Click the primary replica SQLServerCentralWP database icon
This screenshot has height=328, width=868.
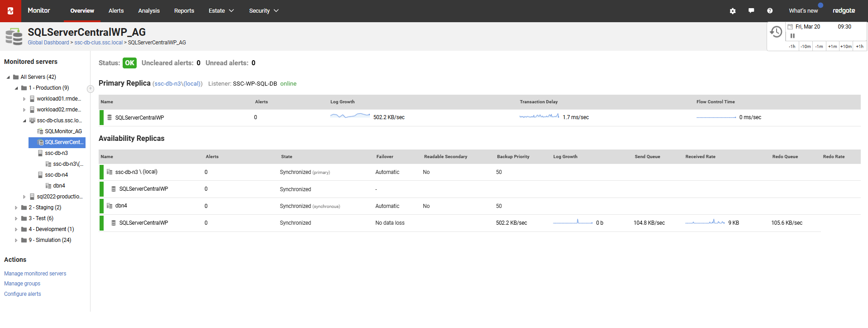click(x=110, y=117)
